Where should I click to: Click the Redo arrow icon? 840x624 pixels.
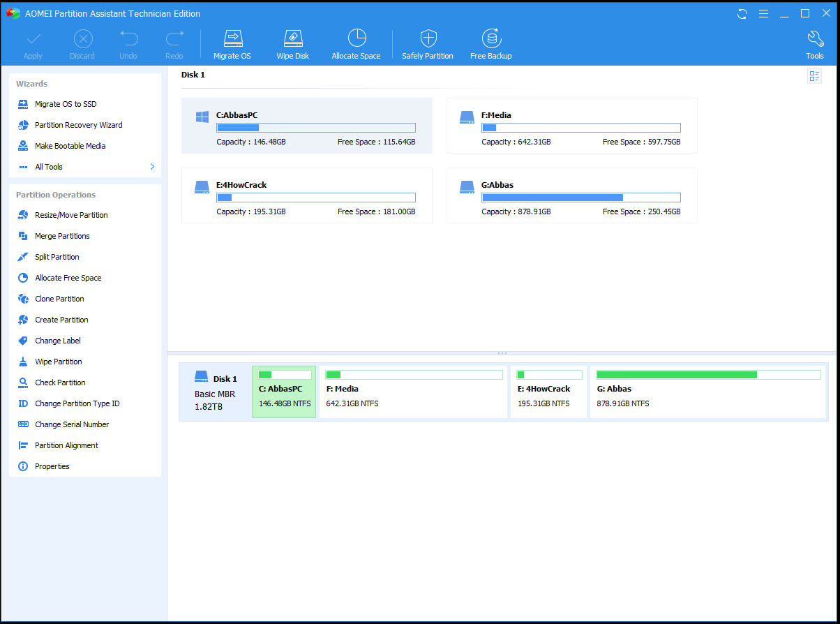click(174, 38)
